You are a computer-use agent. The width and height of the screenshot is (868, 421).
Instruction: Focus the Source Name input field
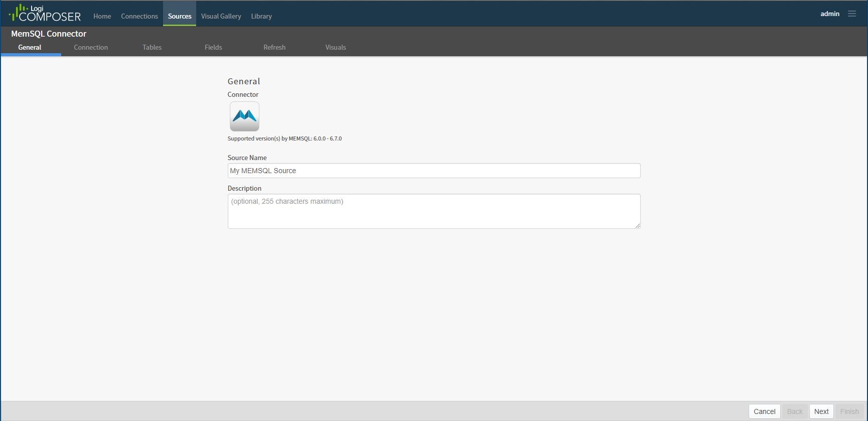click(434, 171)
